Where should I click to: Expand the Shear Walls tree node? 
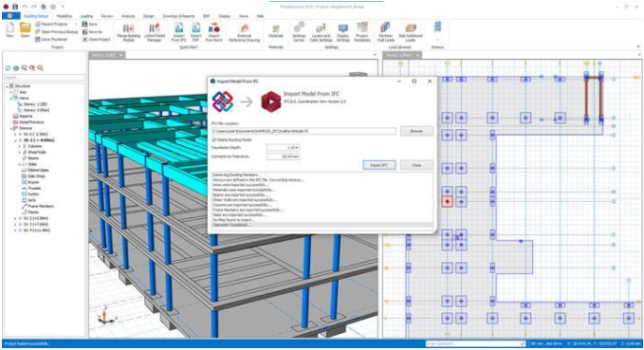(x=20, y=152)
